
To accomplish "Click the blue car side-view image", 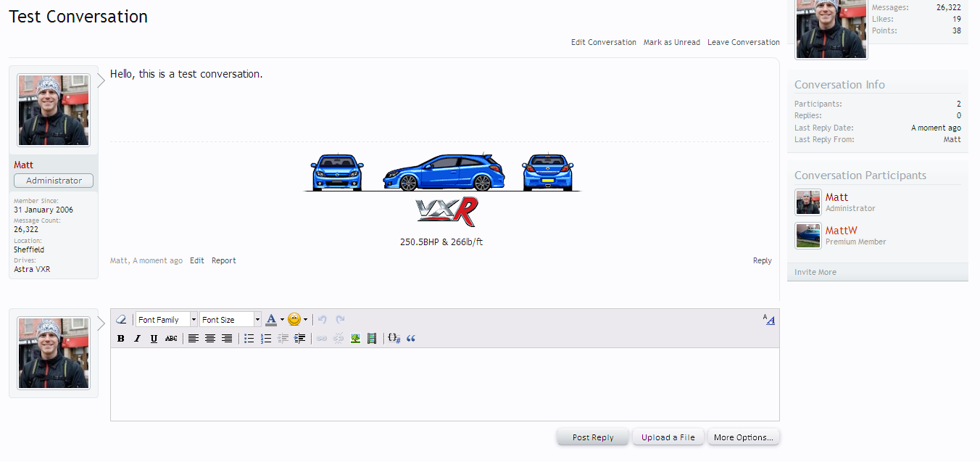I will tap(444, 173).
